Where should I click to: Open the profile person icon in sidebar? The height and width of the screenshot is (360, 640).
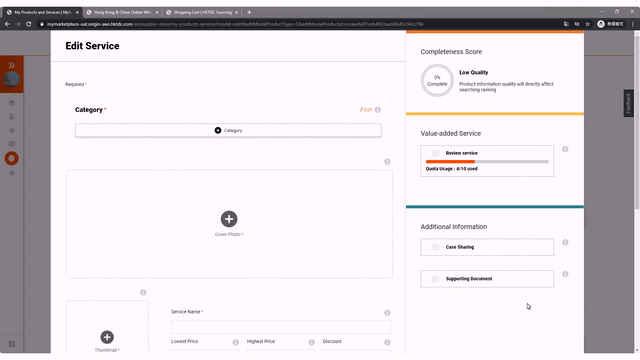[x=11, y=117]
